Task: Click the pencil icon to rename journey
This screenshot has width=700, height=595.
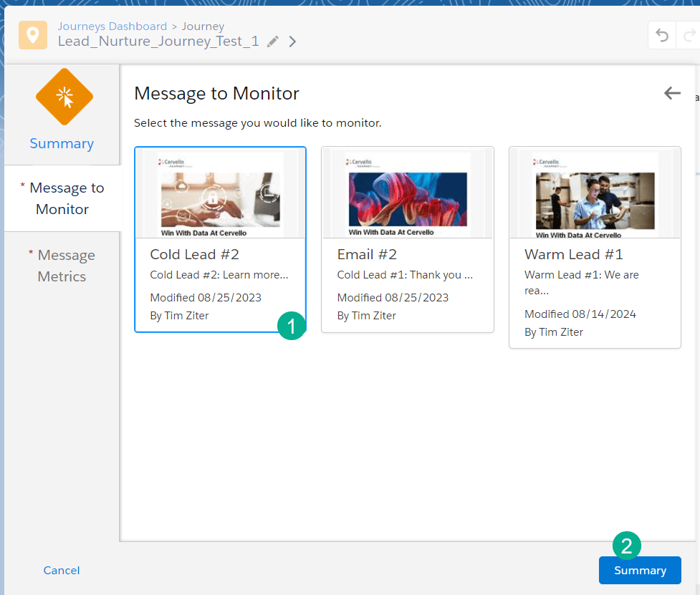Action: point(272,42)
